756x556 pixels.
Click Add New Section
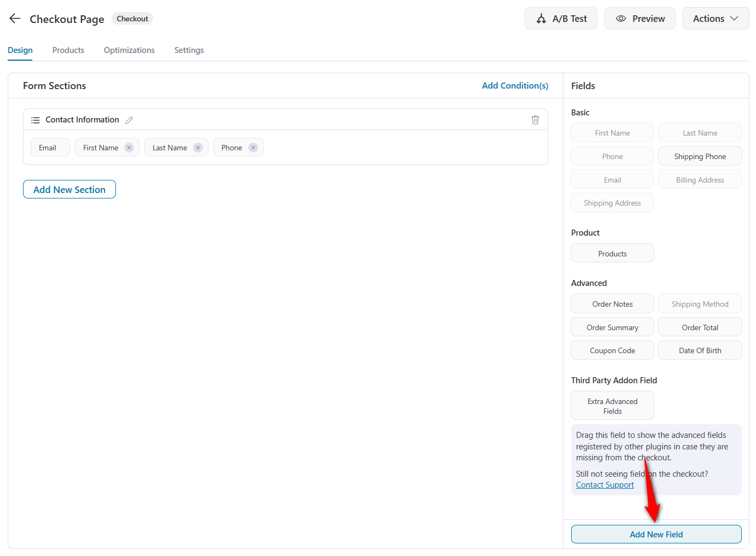coord(69,189)
